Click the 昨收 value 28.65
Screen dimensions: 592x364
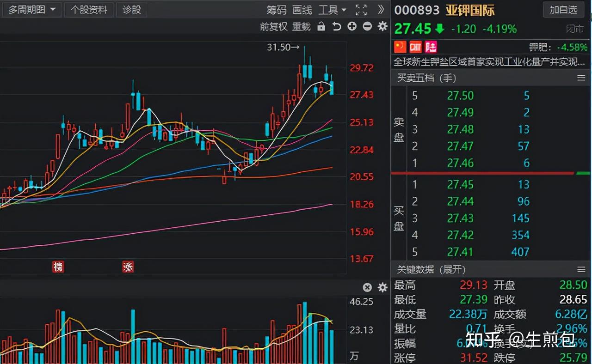coord(573,300)
